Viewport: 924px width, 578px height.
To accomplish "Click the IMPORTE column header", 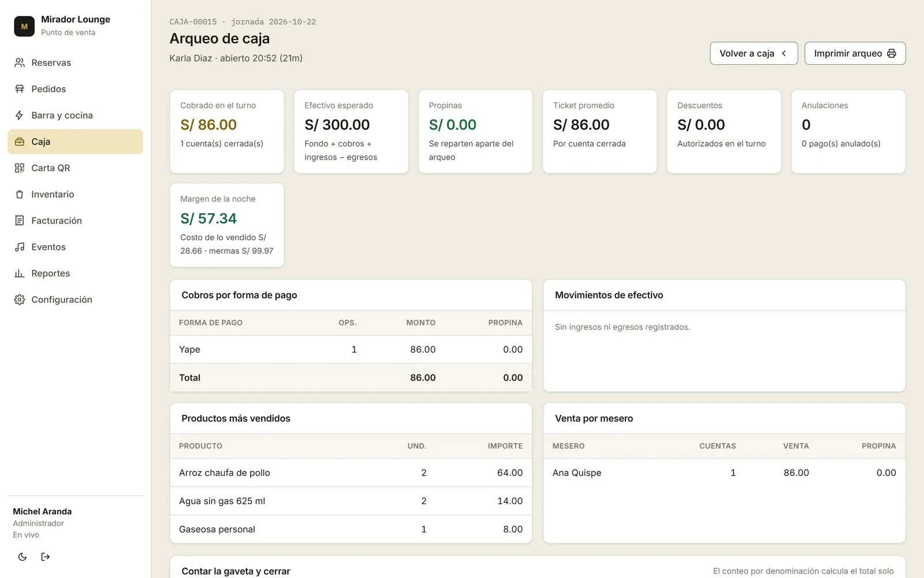I will click(x=505, y=446).
